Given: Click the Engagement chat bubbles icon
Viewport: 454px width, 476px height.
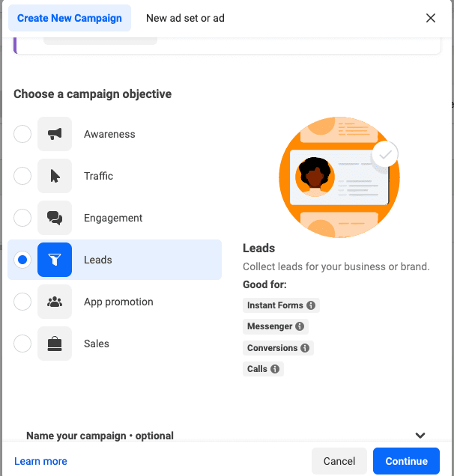Looking at the screenshot, I should coord(55,219).
